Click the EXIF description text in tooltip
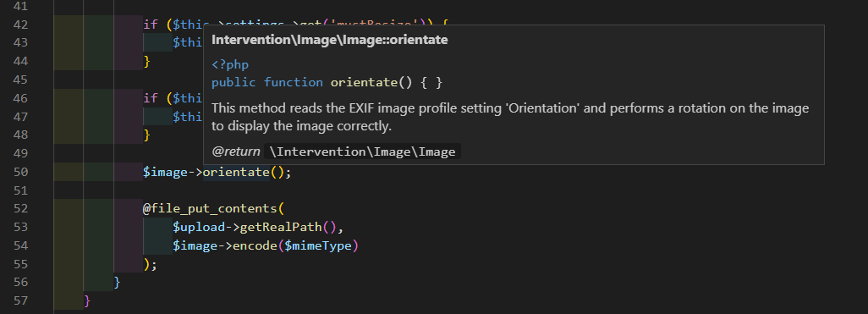This screenshot has height=314, width=868. click(510, 117)
